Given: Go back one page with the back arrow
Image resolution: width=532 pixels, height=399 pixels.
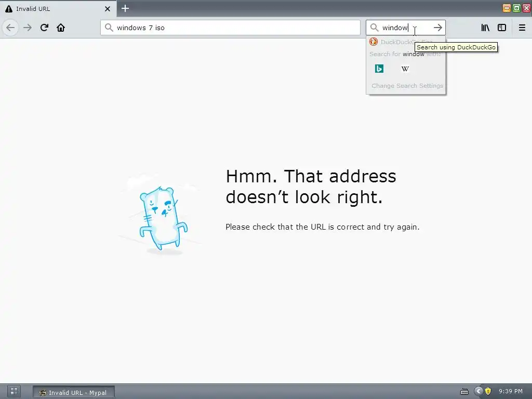Looking at the screenshot, I should tap(10, 28).
